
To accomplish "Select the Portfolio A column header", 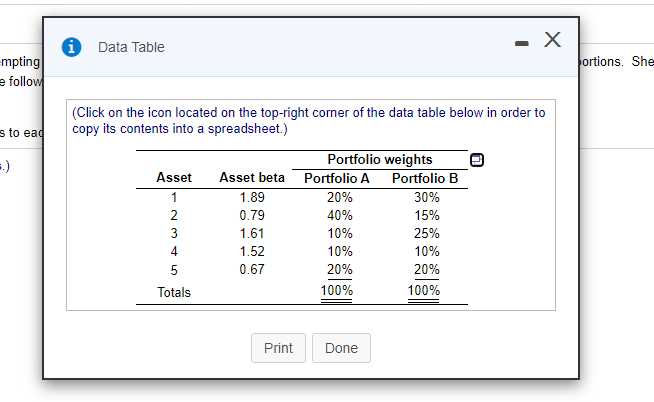I will pos(336,178).
